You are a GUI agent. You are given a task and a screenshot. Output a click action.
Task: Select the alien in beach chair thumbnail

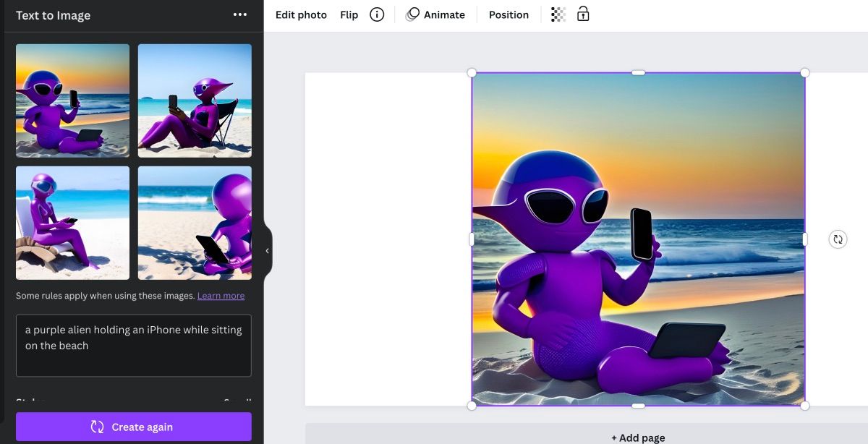pyautogui.click(x=194, y=100)
